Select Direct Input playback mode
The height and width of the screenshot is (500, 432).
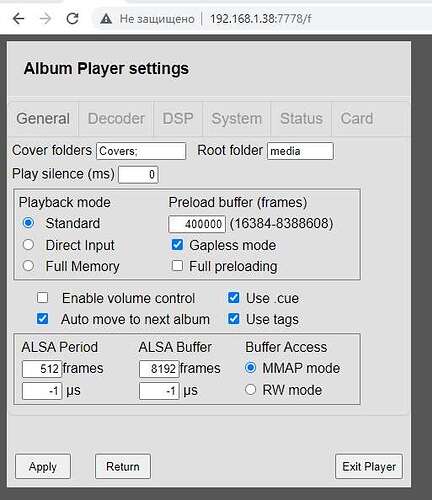[x=28, y=245]
